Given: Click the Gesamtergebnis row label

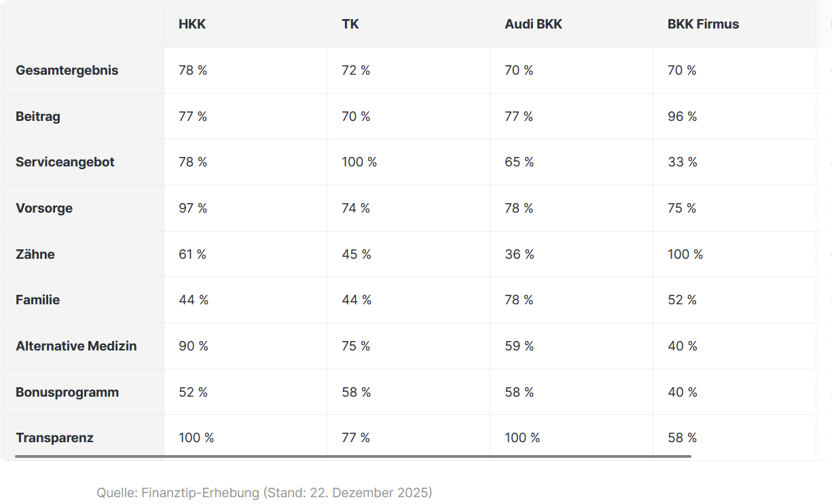Looking at the screenshot, I should point(67,71).
